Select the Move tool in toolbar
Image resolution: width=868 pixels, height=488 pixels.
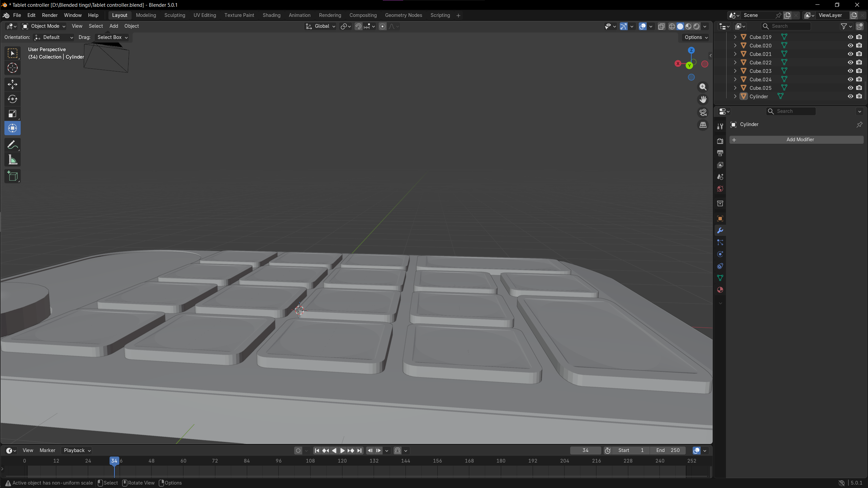tap(13, 84)
